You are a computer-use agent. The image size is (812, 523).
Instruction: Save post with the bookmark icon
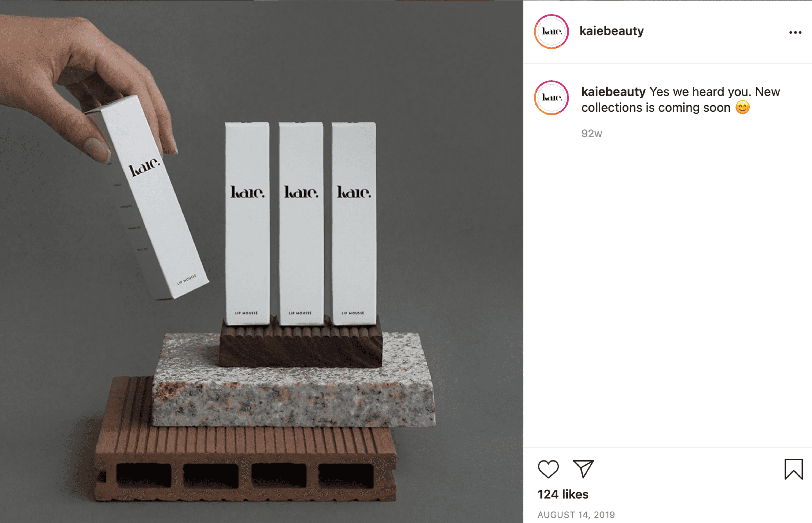(x=794, y=469)
